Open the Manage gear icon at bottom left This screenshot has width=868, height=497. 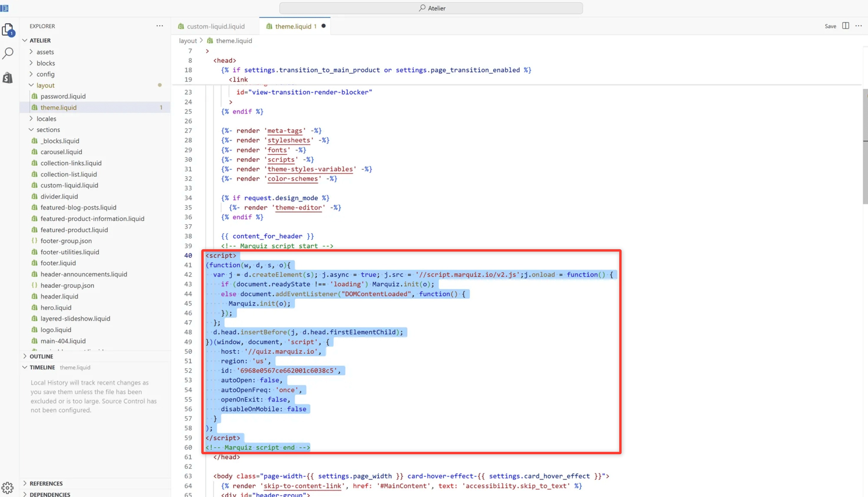pos(7,488)
